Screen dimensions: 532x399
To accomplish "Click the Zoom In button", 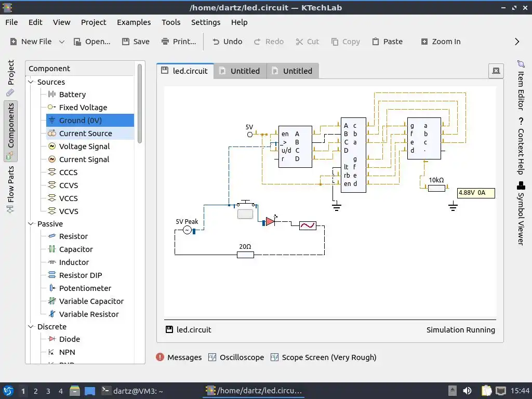I will pos(441,42).
